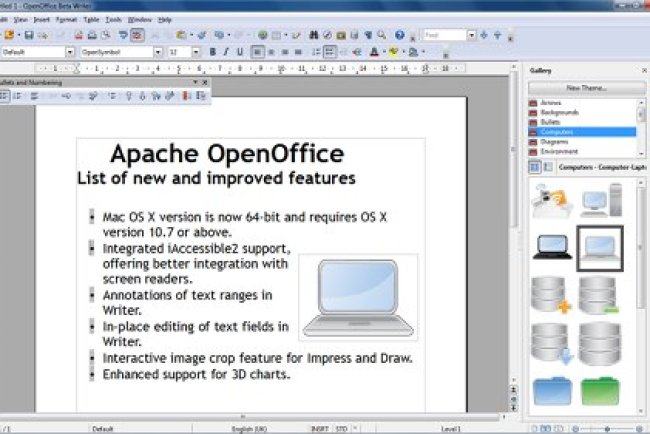The image size is (650, 434).
Task: Open the Font Name dropdown showing OpenSymbol
Action: 158,52
